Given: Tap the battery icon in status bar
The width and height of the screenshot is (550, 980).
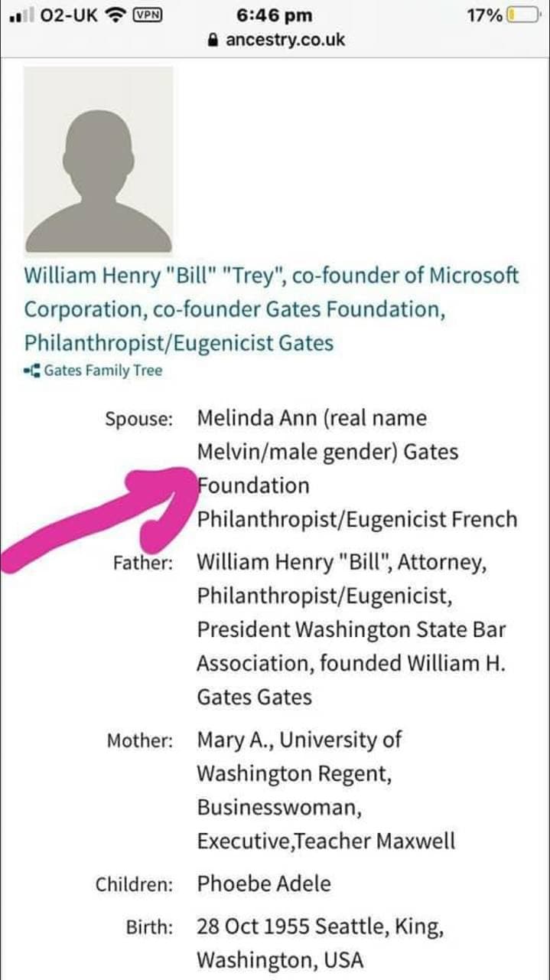Looking at the screenshot, I should (x=525, y=15).
